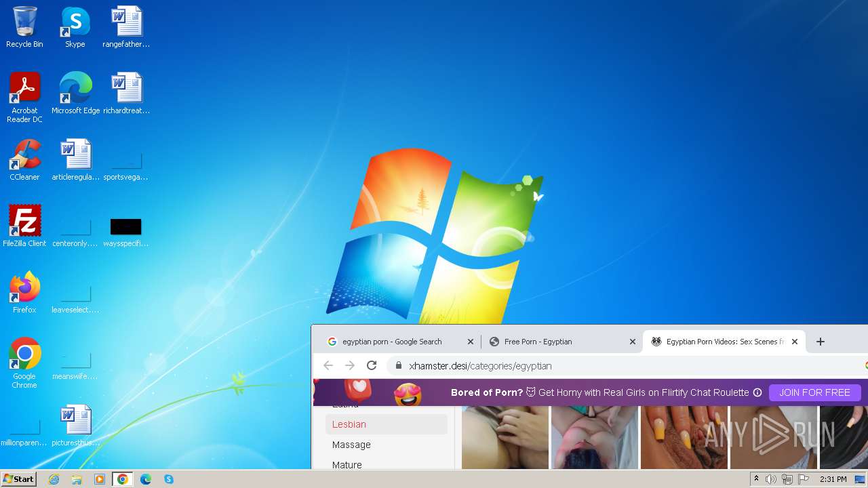Switch to Chrome via taskbar button

(123, 479)
